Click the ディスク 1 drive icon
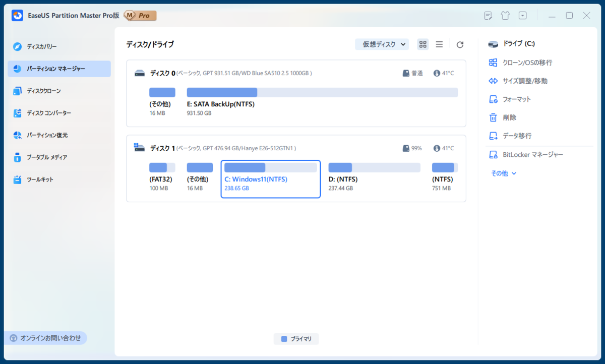Screen dimensions: 605x364 (140, 148)
